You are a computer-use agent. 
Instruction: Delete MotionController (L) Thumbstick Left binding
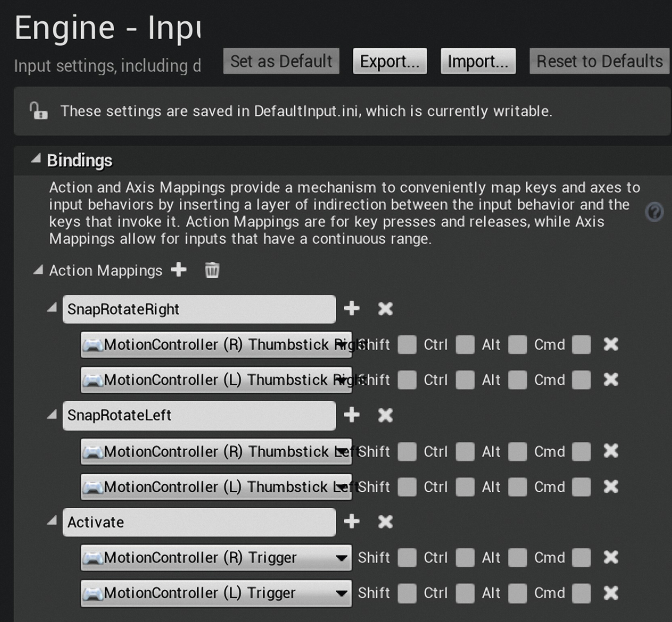[x=611, y=487]
